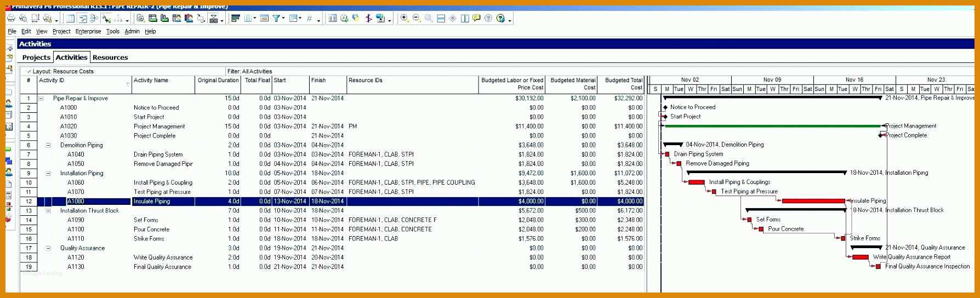Open the Help menu

(x=150, y=31)
